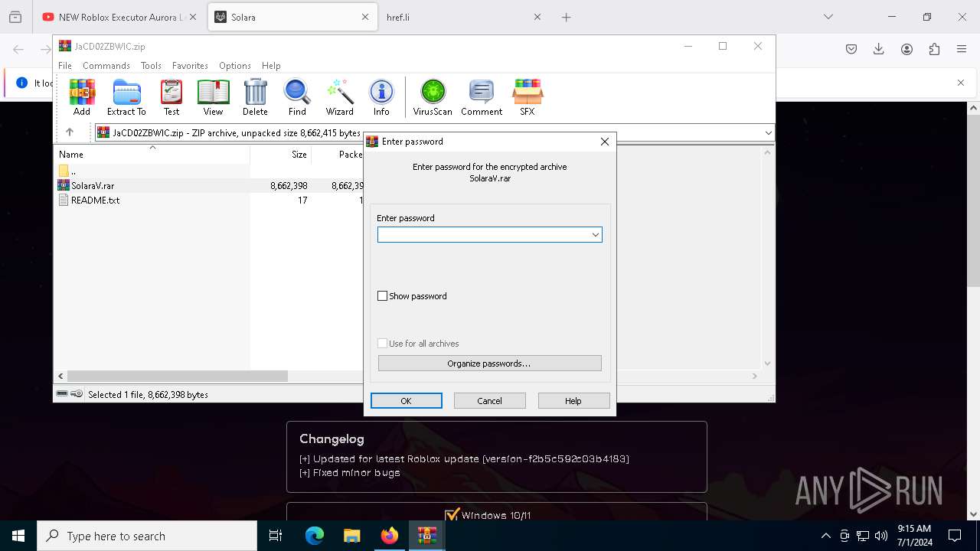Open the Commands menu
980x551 pixels.
pyautogui.click(x=106, y=66)
